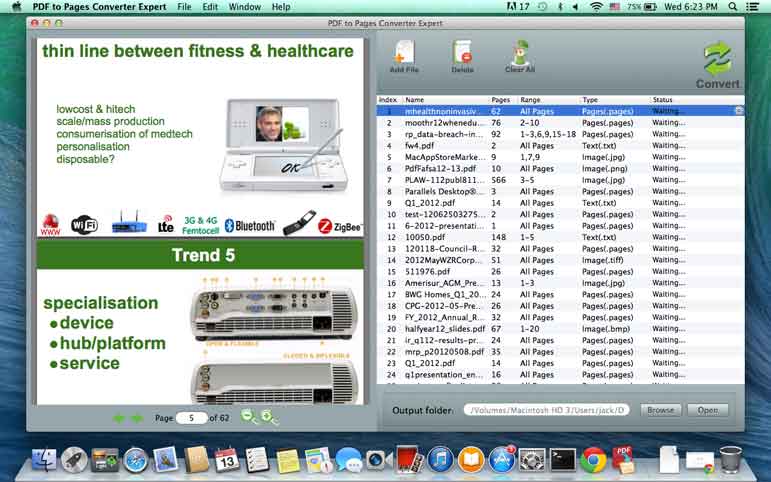Screen dimensions: 771x482
Task: Select the 10050.pdf row
Action: click(561, 237)
